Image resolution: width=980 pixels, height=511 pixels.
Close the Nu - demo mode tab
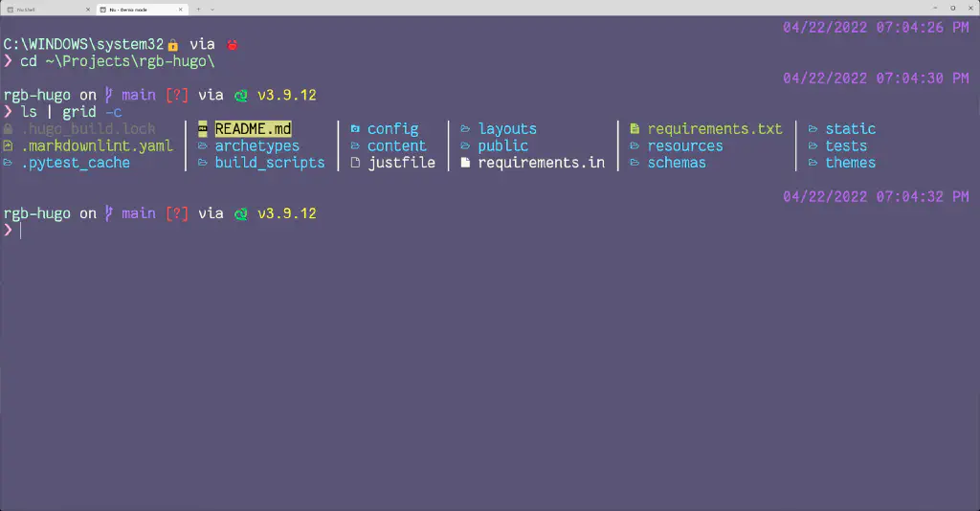tap(181, 9)
